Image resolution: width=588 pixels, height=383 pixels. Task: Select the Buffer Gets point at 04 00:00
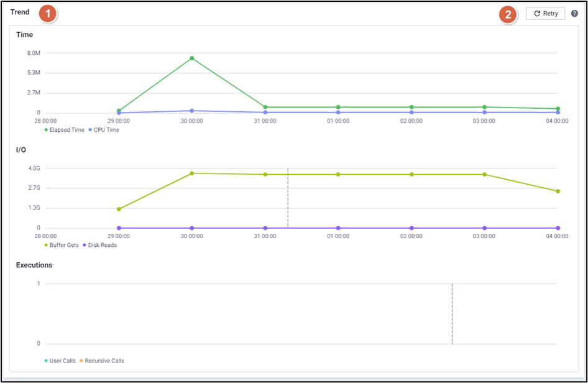coord(558,191)
